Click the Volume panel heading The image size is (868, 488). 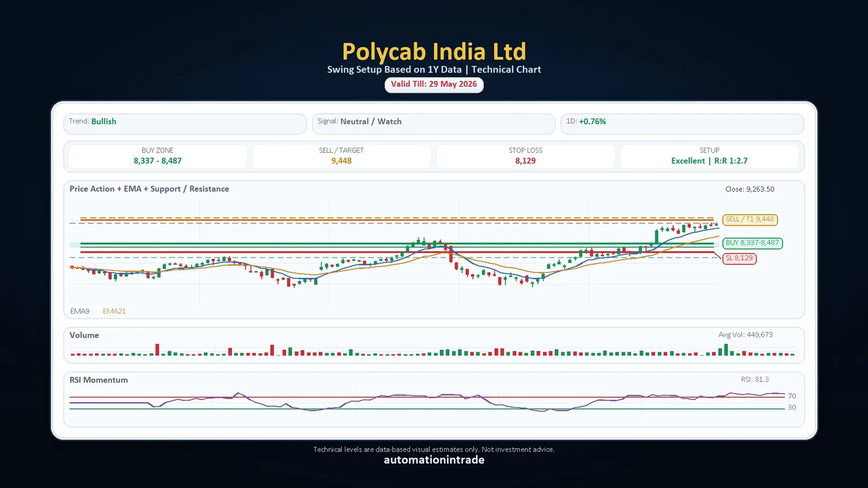point(84,335)
